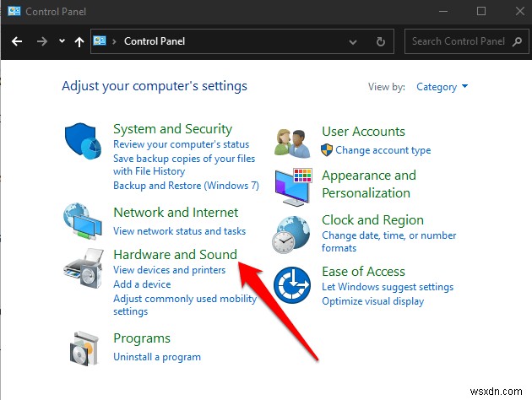Click Optimize visual display

pyautogui.click(x=373, y=301)
